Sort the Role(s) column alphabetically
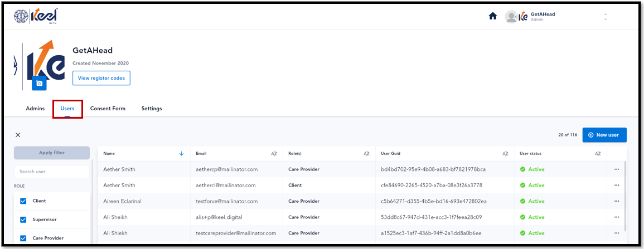644x249 pixels. (x=366, y=153)
